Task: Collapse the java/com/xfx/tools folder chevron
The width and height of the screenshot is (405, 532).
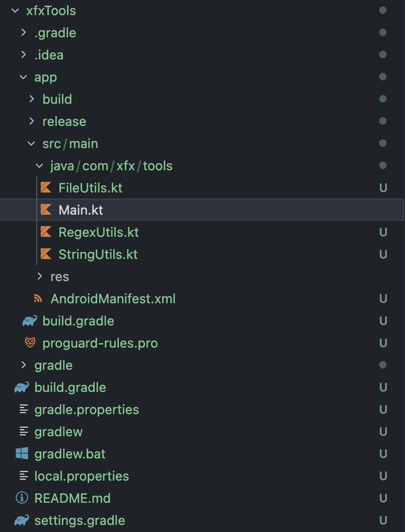Action: (x=40, y=166)
